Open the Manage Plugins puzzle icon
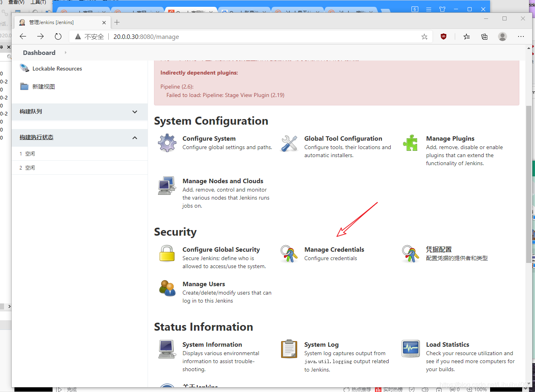Image resolution: width=535 pixels, height=392 pixels. (x=410, y=143)
